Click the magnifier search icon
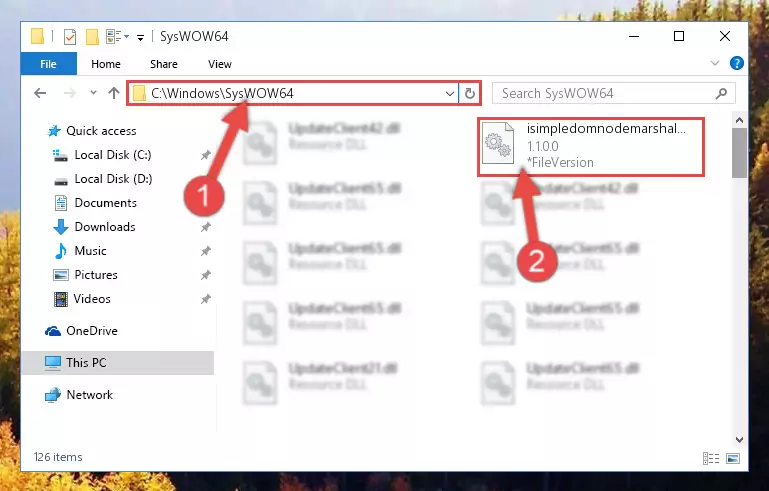 click(x=721, y=93)
